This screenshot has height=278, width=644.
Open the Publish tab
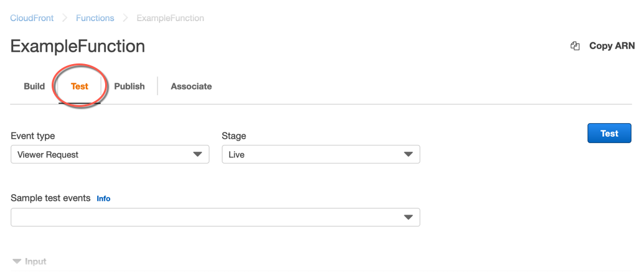tap(129, 86)
